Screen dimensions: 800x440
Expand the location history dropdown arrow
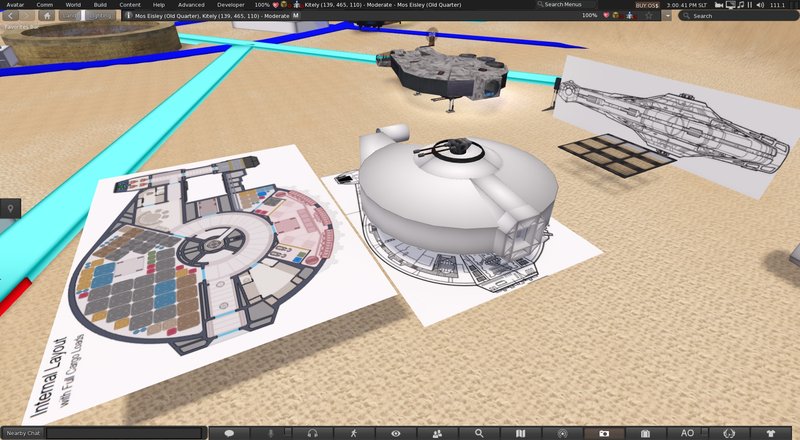tap(667, 16)
